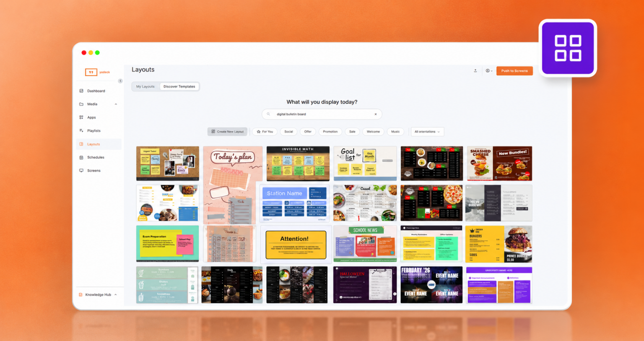Click the search magnifier icon
Image resolution: width=644 pixels, height=341 pixels.
click(268, 114)
